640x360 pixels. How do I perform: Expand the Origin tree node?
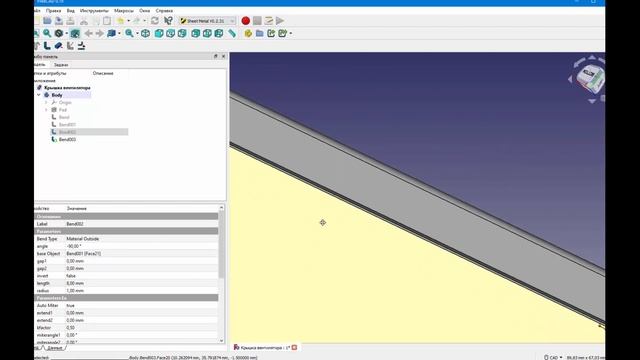pyautogui.click(x=46, y=102)
